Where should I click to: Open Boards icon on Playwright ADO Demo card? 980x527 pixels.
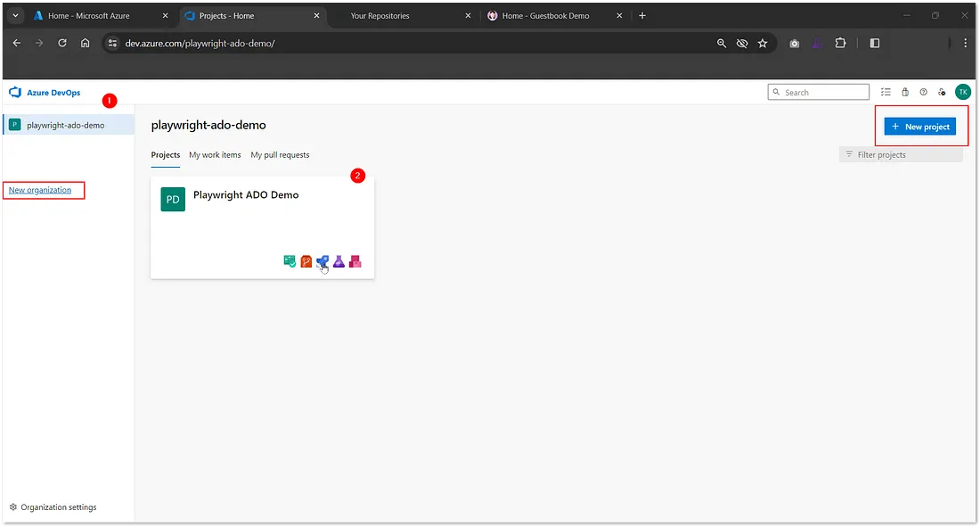pos(290,261)
